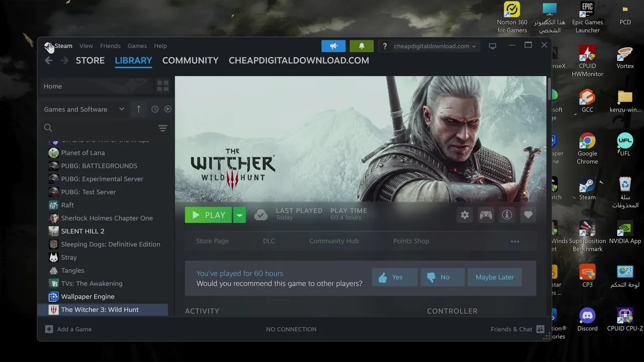Click the Add a Game plus icon
The height and width of the screenshot is (362, 644).
49,329
